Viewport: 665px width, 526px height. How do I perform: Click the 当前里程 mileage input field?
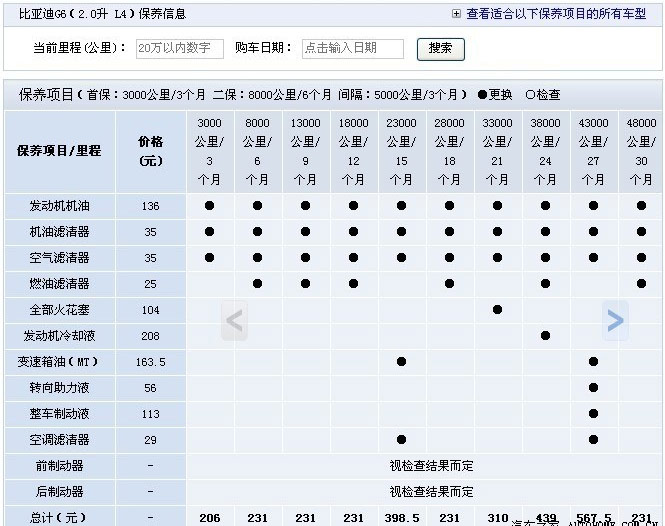tap(179, 48)
